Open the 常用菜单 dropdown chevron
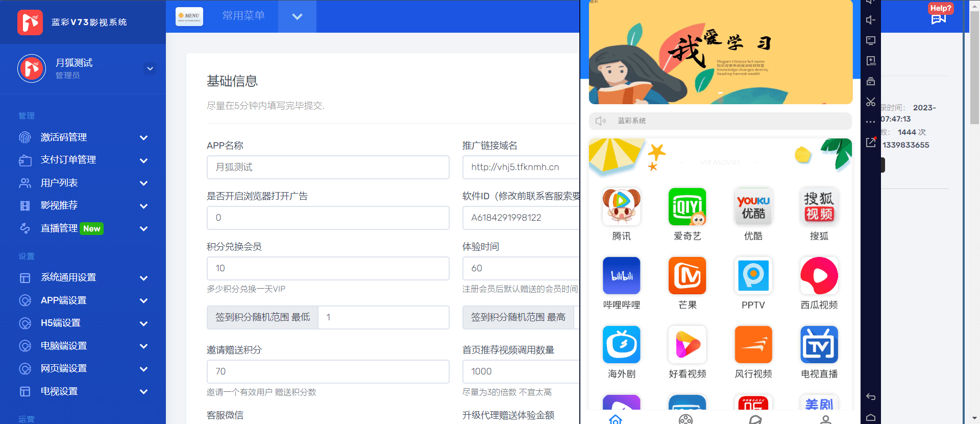Image resolution: width=980 pixels, height=424 pixels. point(297,16)
